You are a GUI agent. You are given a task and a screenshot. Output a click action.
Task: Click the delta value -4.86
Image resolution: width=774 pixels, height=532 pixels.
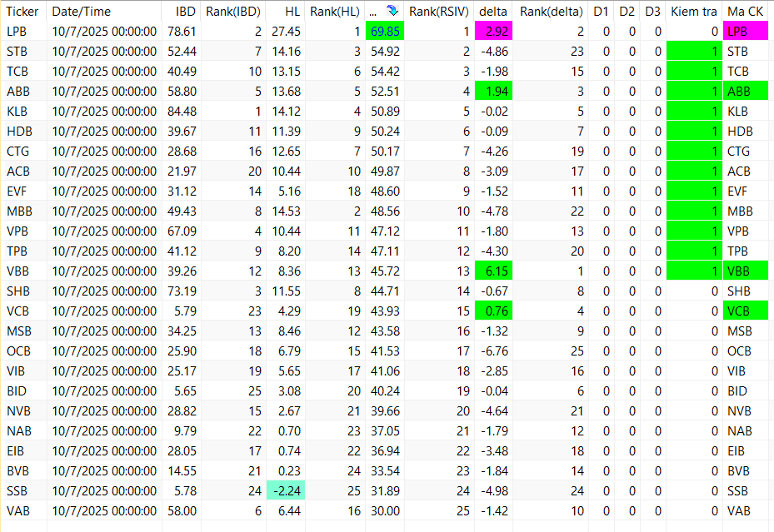tap(495, 52)
